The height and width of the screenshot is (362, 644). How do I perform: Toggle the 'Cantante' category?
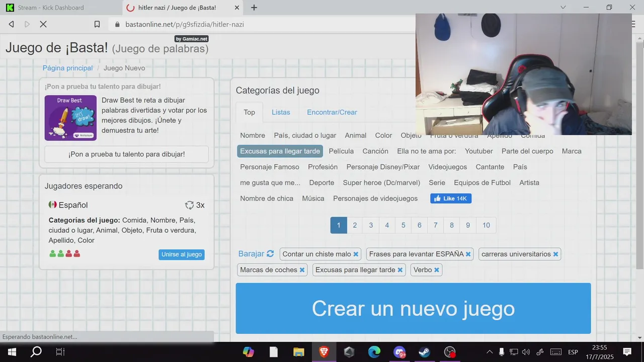pyautogui.click(x=490, y=167)
